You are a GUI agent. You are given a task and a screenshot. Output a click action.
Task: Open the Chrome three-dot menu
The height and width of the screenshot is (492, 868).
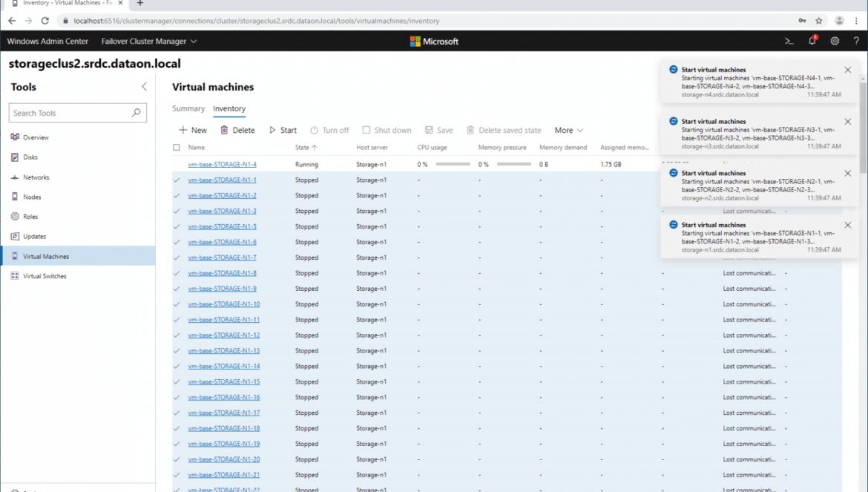pyautogui.click(x=856, y=21)
